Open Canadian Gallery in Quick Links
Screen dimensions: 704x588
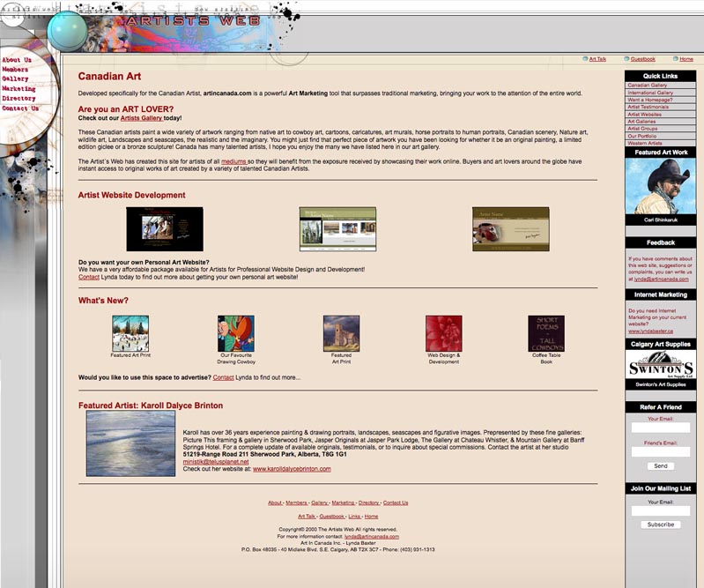pos(648,86)
